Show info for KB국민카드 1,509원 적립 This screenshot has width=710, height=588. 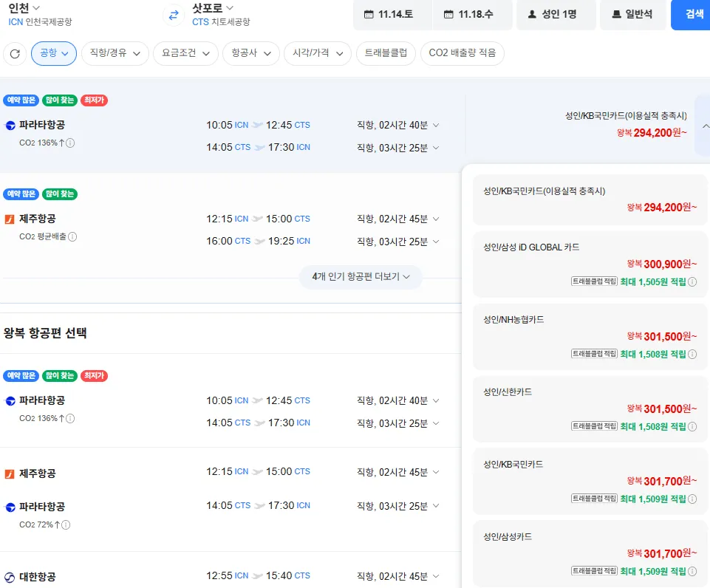[692, 499]
